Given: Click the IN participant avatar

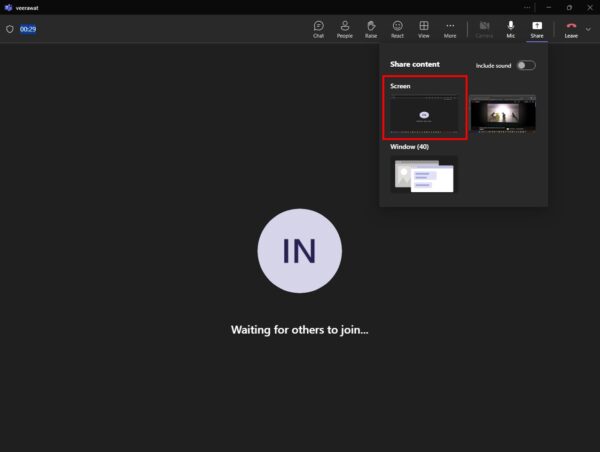Looking at the screenshot, I should point(299,251).
